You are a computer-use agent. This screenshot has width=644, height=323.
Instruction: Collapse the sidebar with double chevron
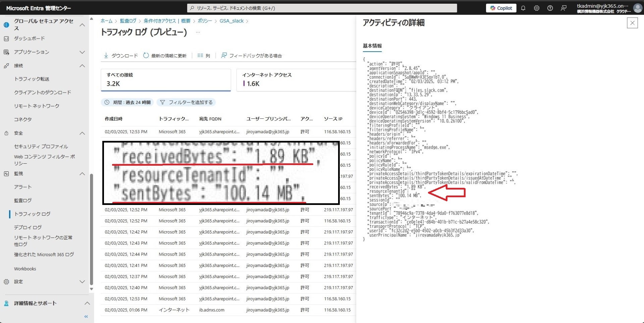click(86, 316)
